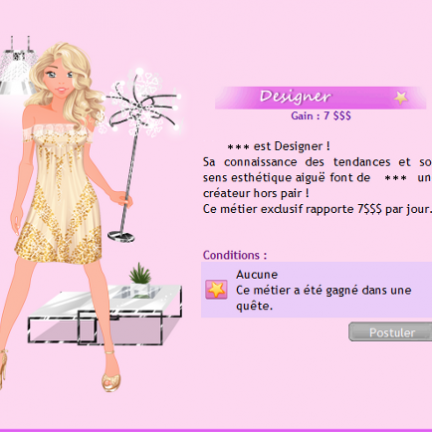The image size is (432, 432).
Task: Click the 'est Designer !' description line
Action: (279, 146)
